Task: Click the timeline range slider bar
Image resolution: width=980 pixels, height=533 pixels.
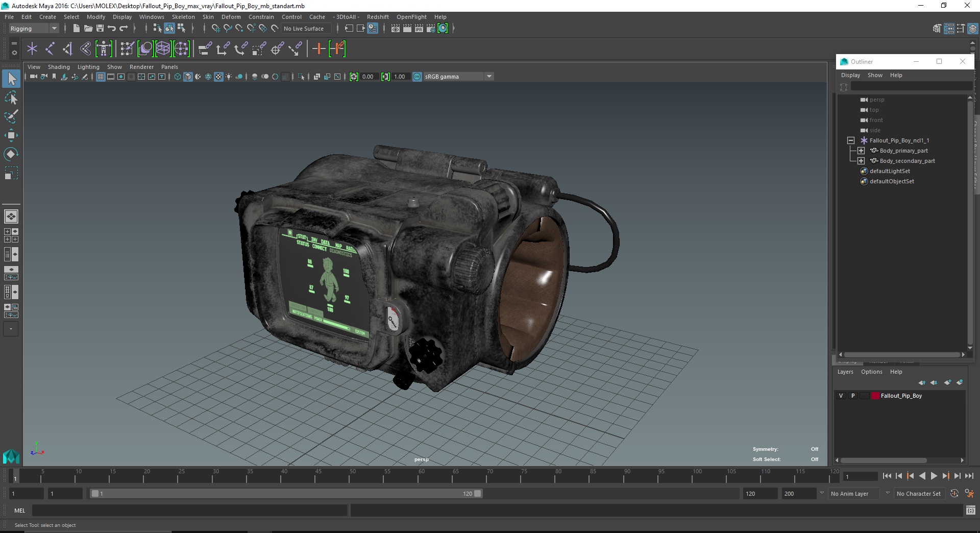Action: pyautogui.click(x=286, y=494)
